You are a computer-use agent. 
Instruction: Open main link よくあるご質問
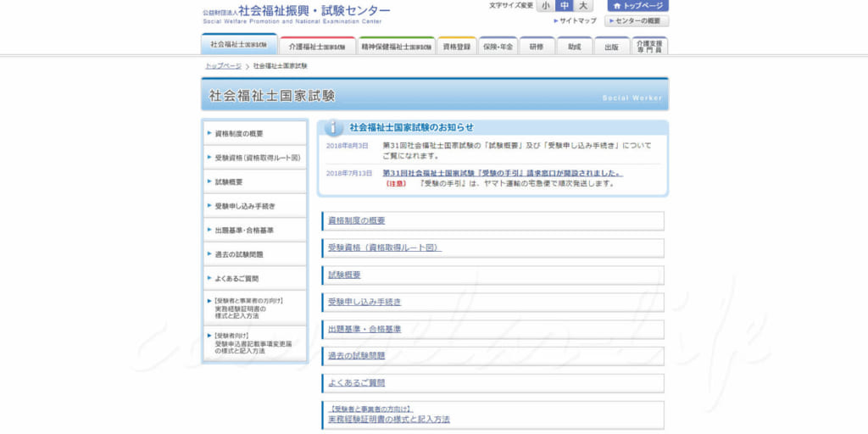point(357,382)
